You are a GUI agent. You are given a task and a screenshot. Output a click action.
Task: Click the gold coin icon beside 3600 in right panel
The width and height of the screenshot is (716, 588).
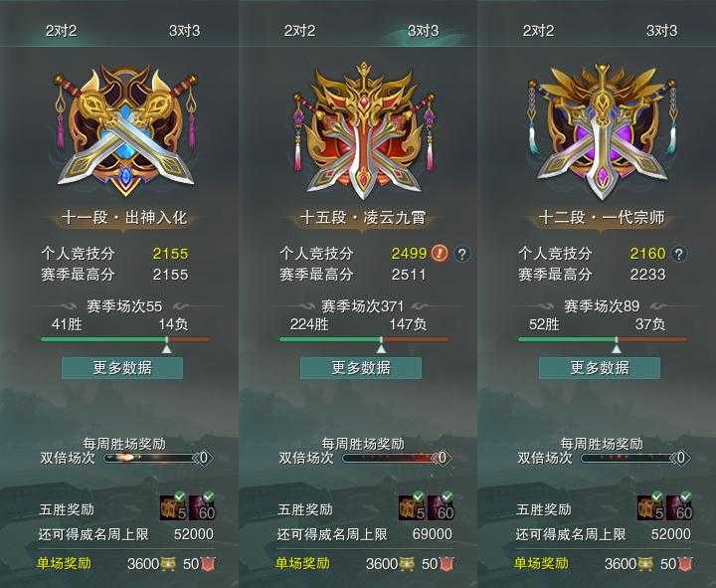point(644,564)
